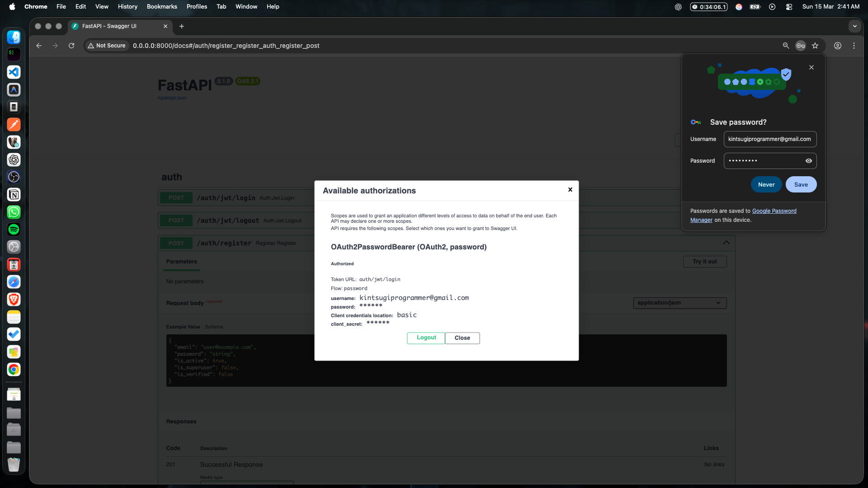Image resolution: width=868 pixels, height=488 pixels.
Task: Open ChatGPT app in the dock
Action: tap(14, 160)
